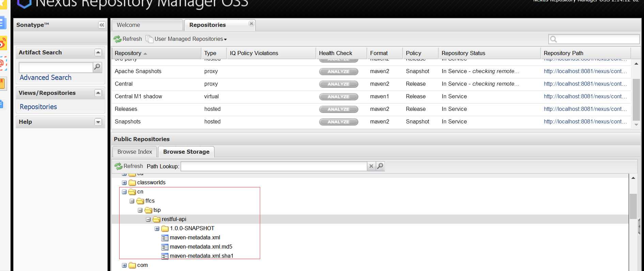Screen dimensions: 644x271
Task: Refresh the storage browser tree
Action: [x=129, y=166]
